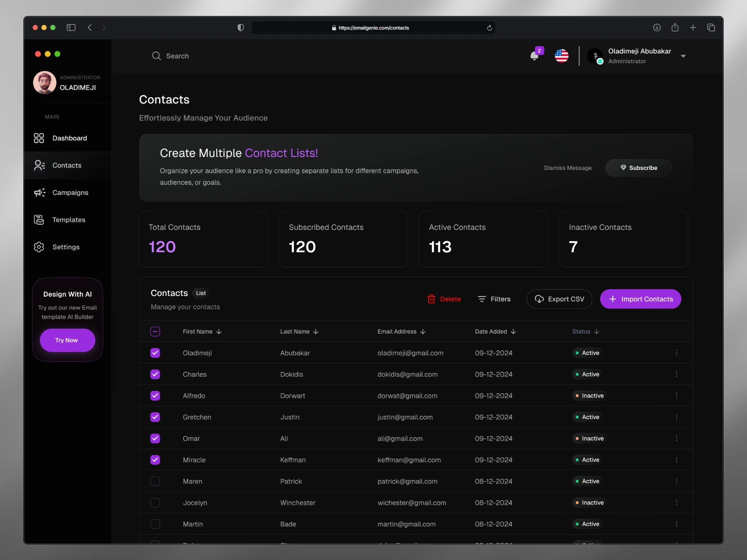Click the Export CSV button

coord(559,299)
